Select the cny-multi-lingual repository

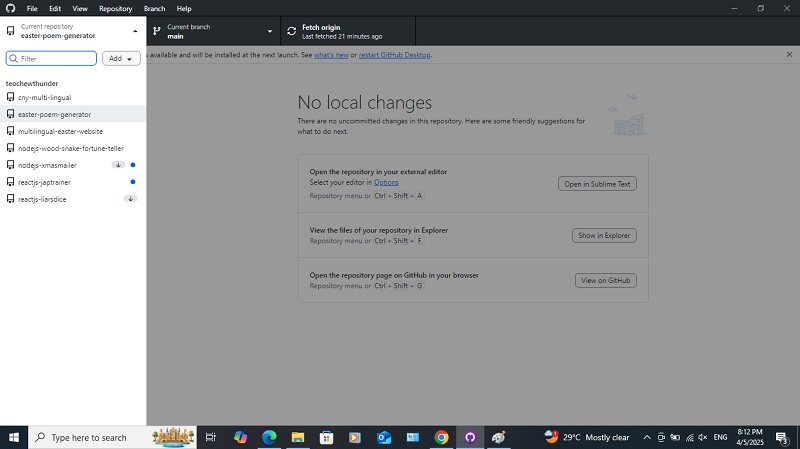coord(73,97)
